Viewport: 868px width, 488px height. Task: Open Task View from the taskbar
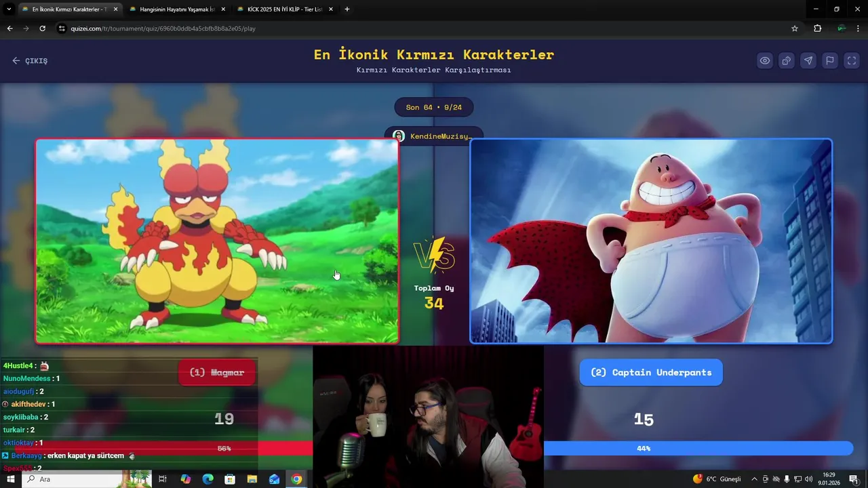click(163, 479)
